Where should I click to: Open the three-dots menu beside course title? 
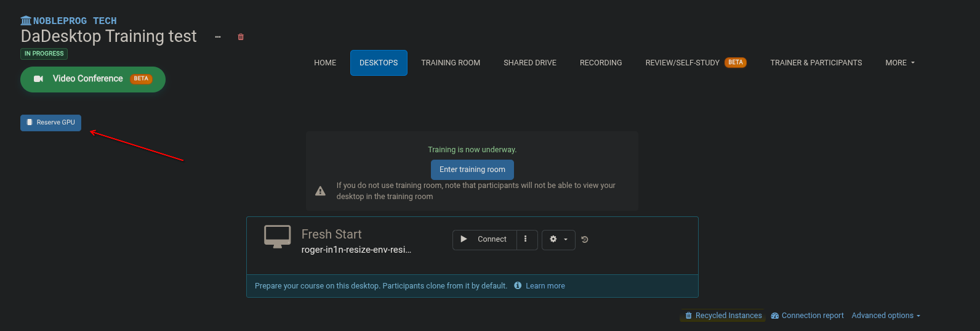click(218, 37)
